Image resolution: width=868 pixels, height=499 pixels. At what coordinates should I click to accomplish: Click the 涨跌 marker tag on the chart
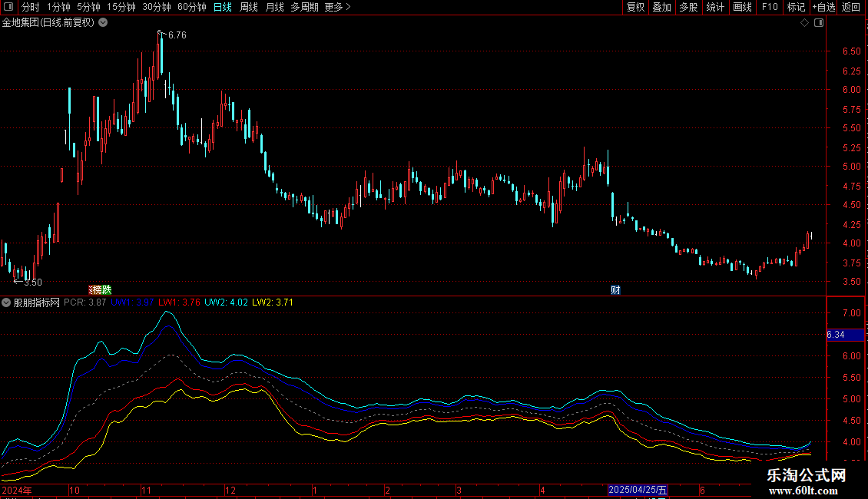[100, 290]
